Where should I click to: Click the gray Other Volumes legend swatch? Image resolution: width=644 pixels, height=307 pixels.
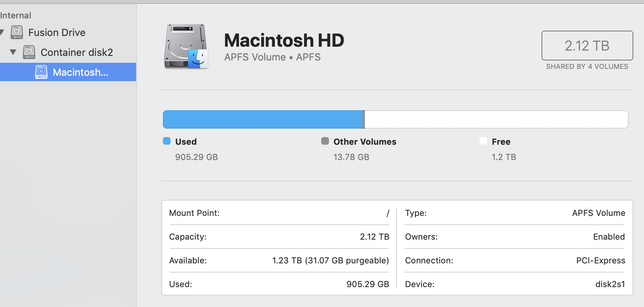(325, 141)
